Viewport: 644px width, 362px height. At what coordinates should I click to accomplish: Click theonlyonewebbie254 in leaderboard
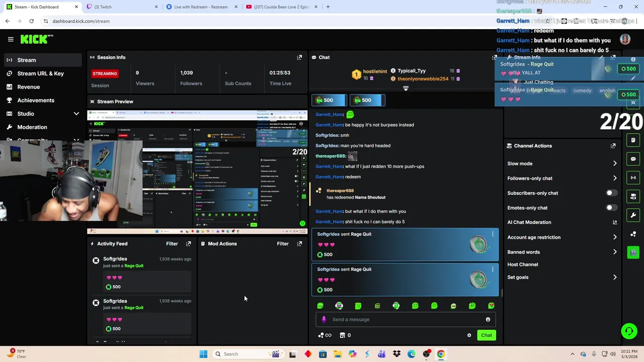click(423, 79)
